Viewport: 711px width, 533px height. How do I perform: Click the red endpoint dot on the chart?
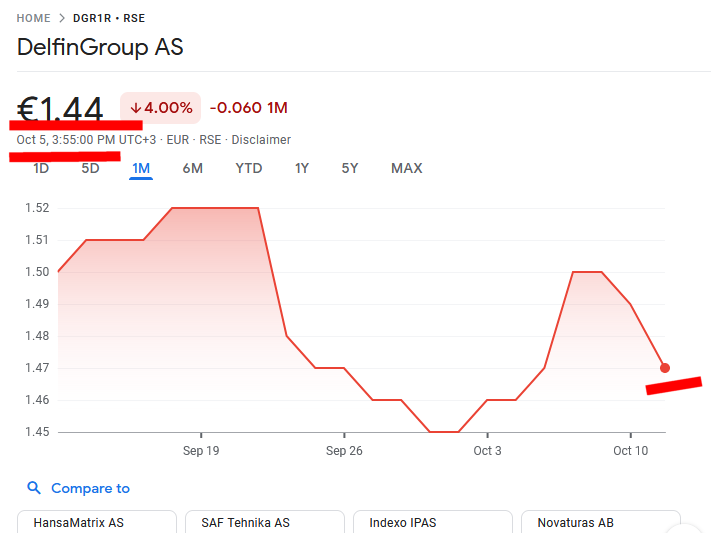665,368
